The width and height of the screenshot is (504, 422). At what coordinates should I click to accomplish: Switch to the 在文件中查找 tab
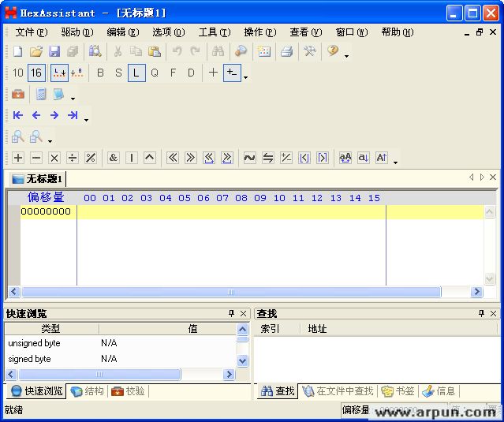tap(338, 391)
